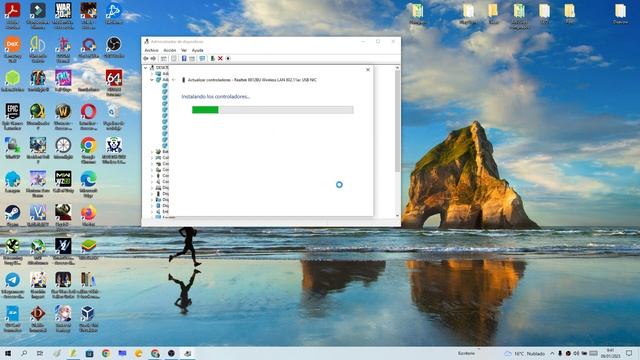640x360 pixels.
Task: Open the Steam desktop shortcut
Action: 12,216
